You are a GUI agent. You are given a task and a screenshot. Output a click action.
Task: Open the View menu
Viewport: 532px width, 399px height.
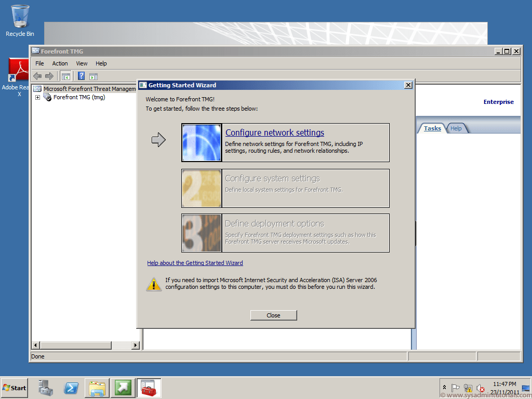(x=82, y=63)
